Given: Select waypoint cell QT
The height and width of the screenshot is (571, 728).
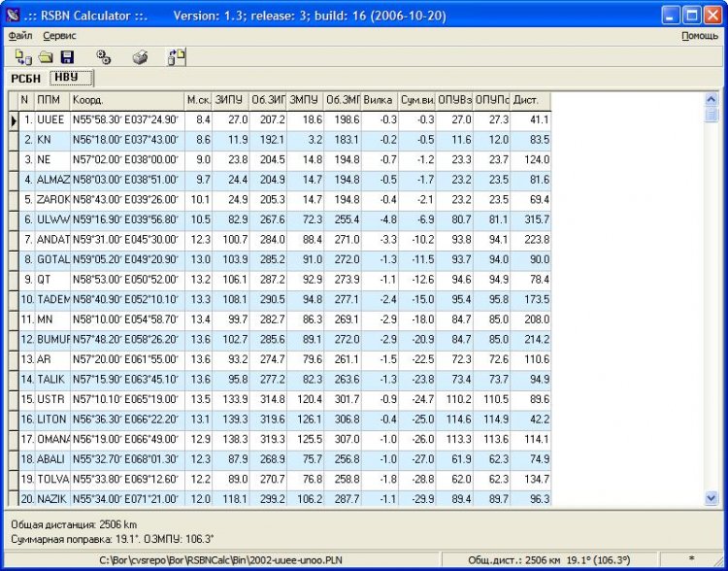Looking at the screenshot, I should point(52,281).
